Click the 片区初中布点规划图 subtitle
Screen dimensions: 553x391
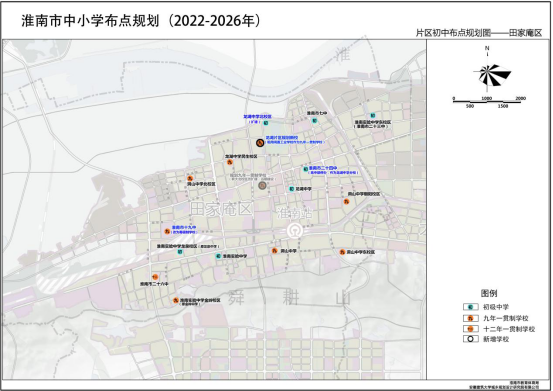click(x=453, y=33)
